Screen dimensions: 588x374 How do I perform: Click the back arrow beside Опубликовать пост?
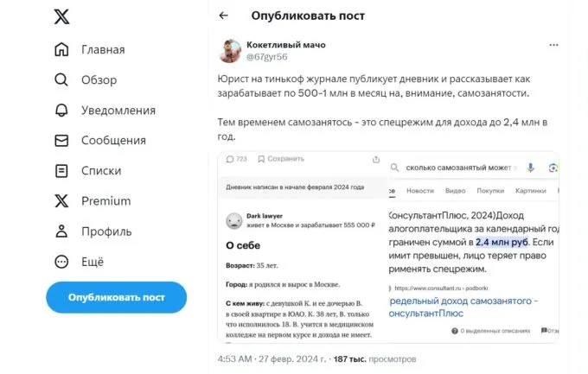[223, 16]
